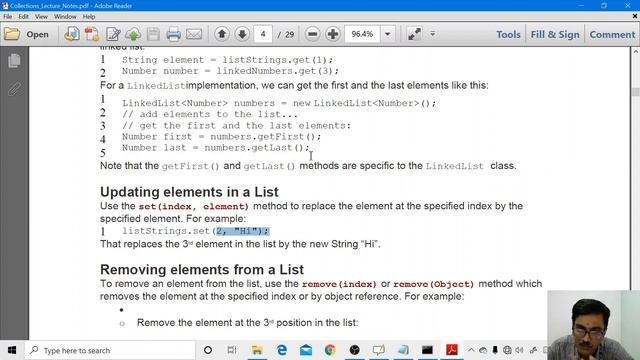Zoom in using the plus button
The image size is (640, 360).
pos(333,34)
